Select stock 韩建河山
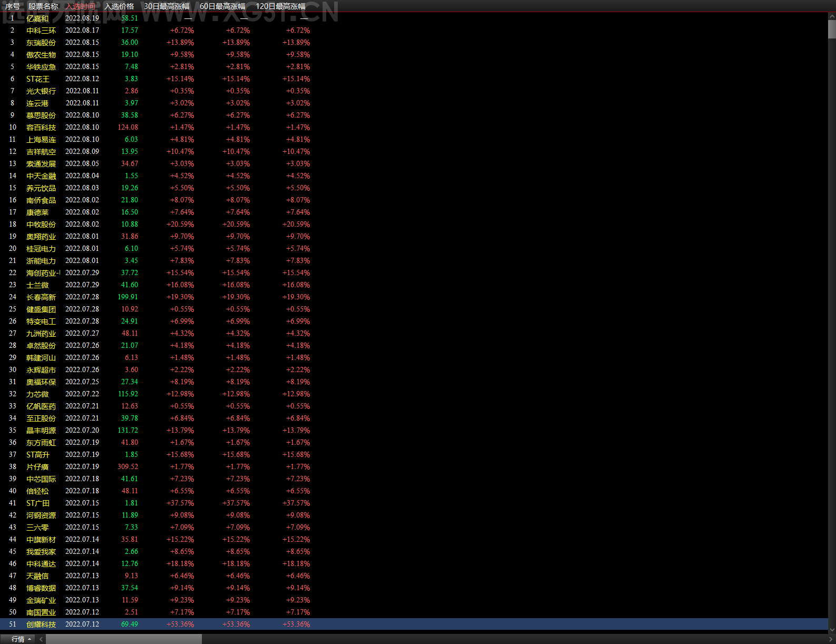836x644 pixels. (x=41, y=358)
